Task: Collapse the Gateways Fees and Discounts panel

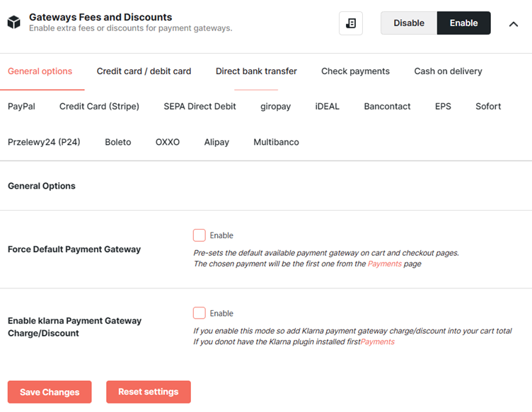Action: tap(514, 24)
